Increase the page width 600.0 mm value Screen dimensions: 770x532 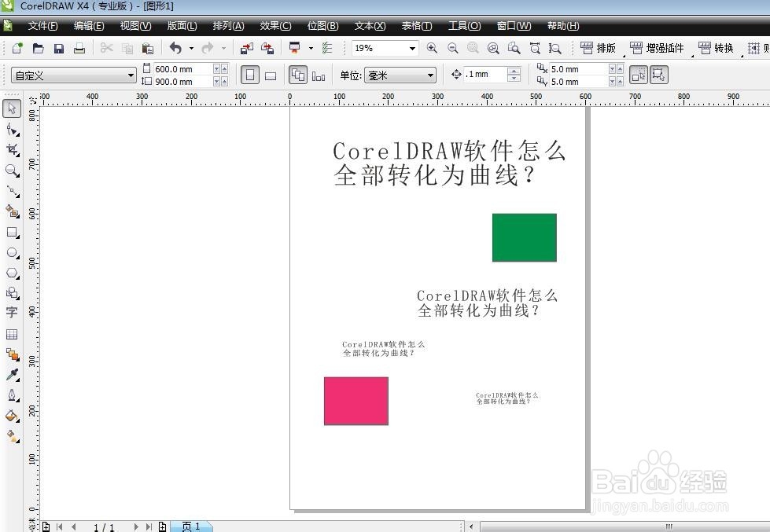[x=224, y=69]
